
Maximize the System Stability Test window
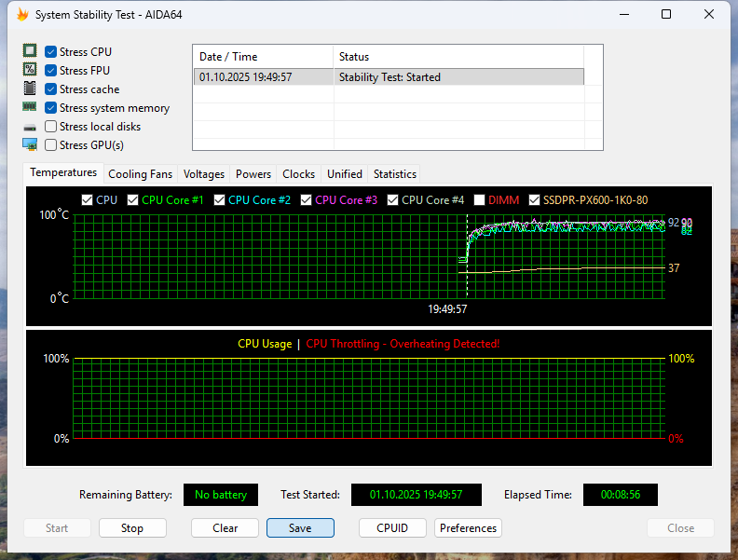(666, 15)
